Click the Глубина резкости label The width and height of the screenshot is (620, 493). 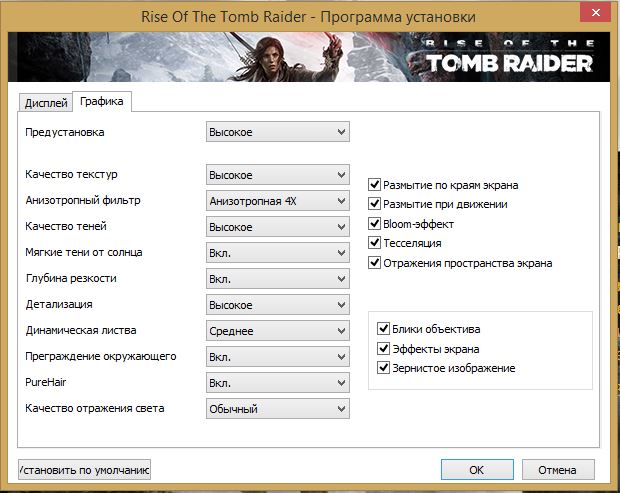coord(71,278)
